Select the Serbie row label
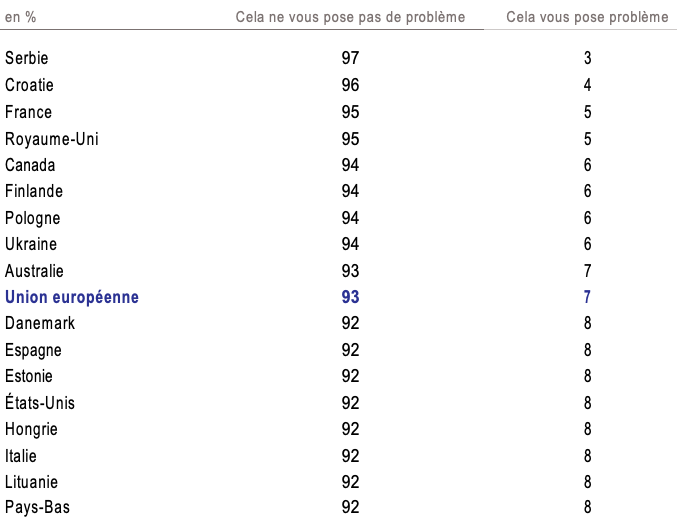 [27, 59]
